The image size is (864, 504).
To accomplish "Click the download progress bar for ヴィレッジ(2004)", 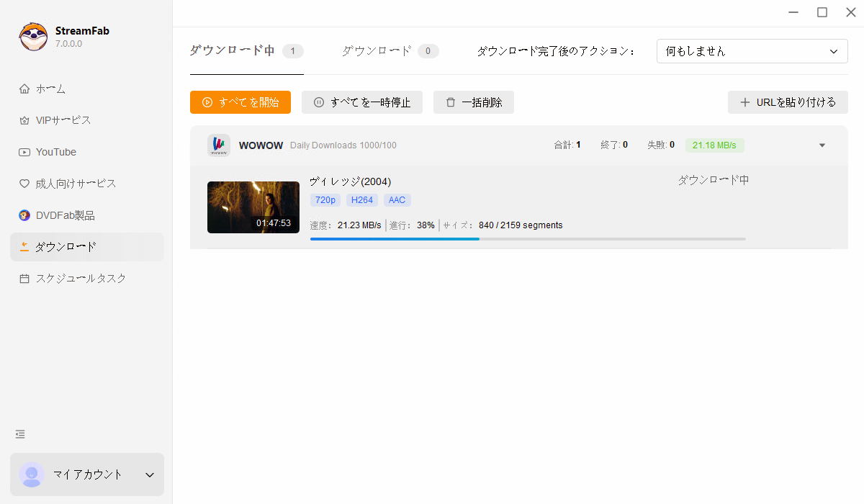I will click(x=528, y=238).
